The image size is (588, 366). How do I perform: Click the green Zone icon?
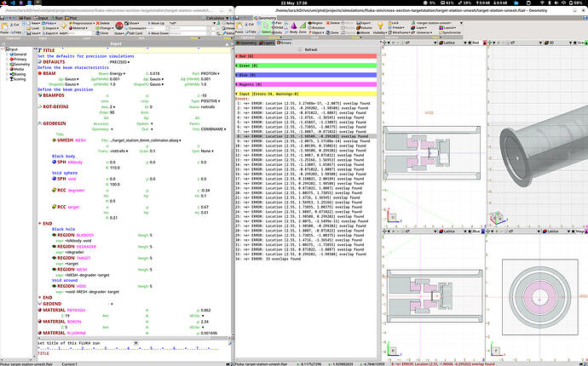[x=303, y=27]
